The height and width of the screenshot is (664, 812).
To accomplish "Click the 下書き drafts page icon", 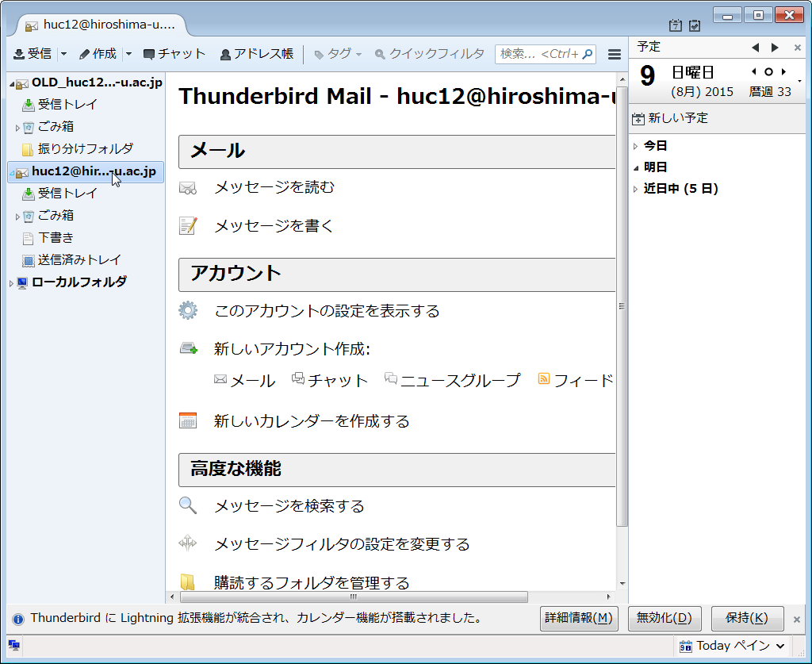I will tap(28, 238).
